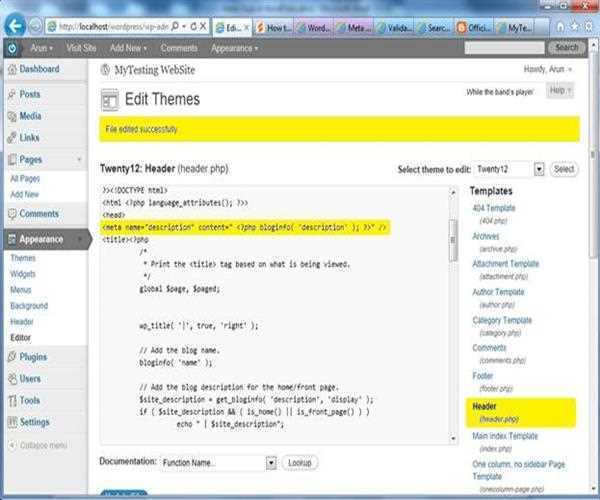
Task: Open the Posts section in sidebar
Action: (30, 93)
